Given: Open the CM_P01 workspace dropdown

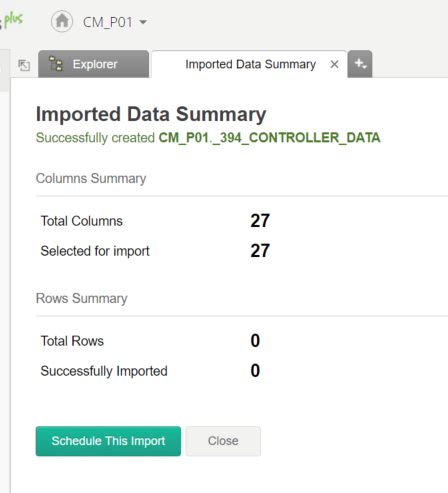Looking at the screenshot, I should 115,22.
